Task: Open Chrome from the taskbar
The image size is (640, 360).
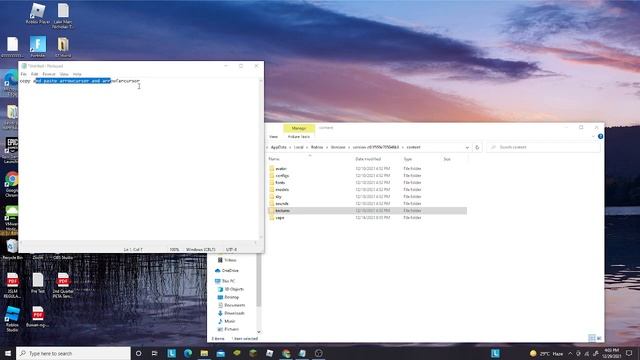Action: point(286,353)
